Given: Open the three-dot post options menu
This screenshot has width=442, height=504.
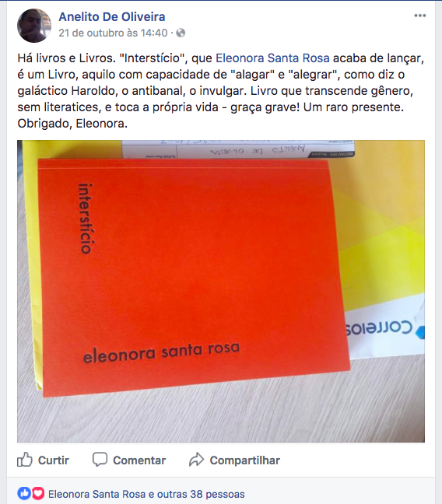Looking at the screenshot, I should pyautogui.click(x=419, y=16).
